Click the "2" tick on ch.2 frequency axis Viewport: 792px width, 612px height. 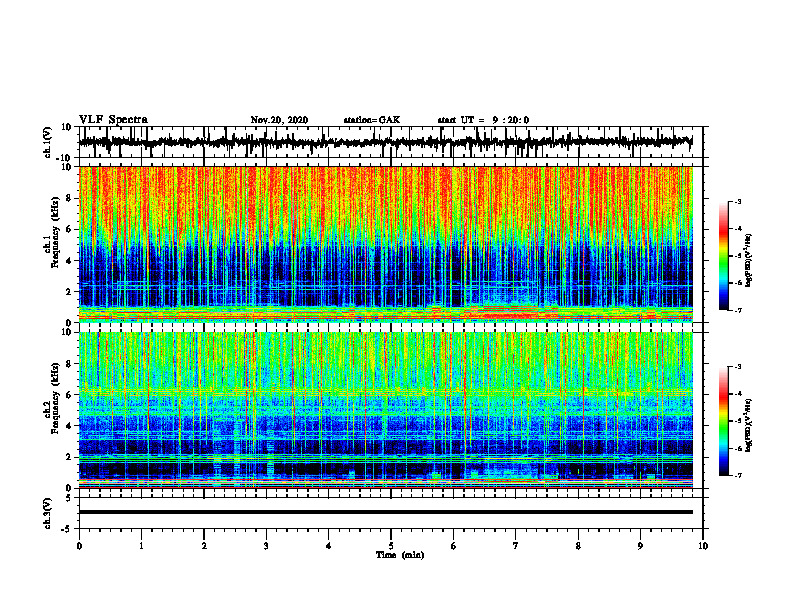tap(69, 457)
